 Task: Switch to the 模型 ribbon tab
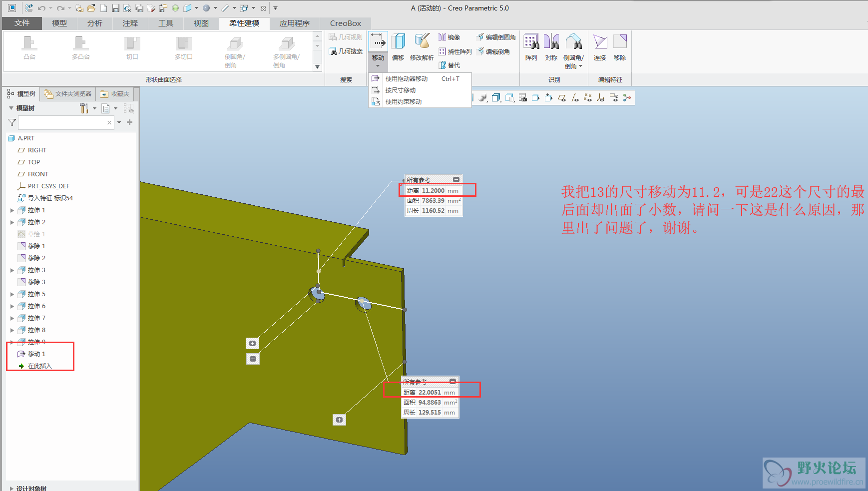click(59, 23)
